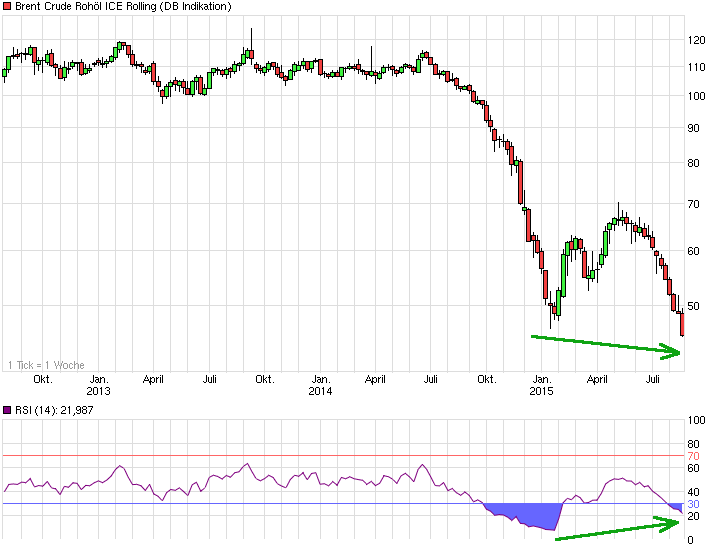
Task: Click the red legend square beside Brent Crude title
Action: click(x=7, y=7)
